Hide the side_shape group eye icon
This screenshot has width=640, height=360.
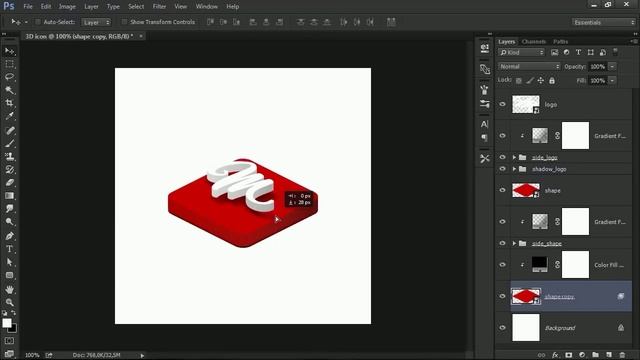click(502, 243)
